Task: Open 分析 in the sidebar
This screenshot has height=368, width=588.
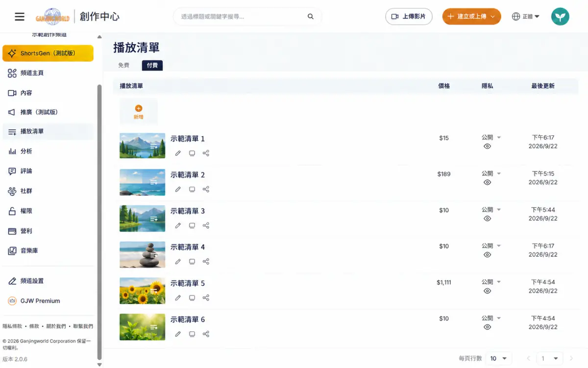Action: pyautogui.click(x=48, y=151)
